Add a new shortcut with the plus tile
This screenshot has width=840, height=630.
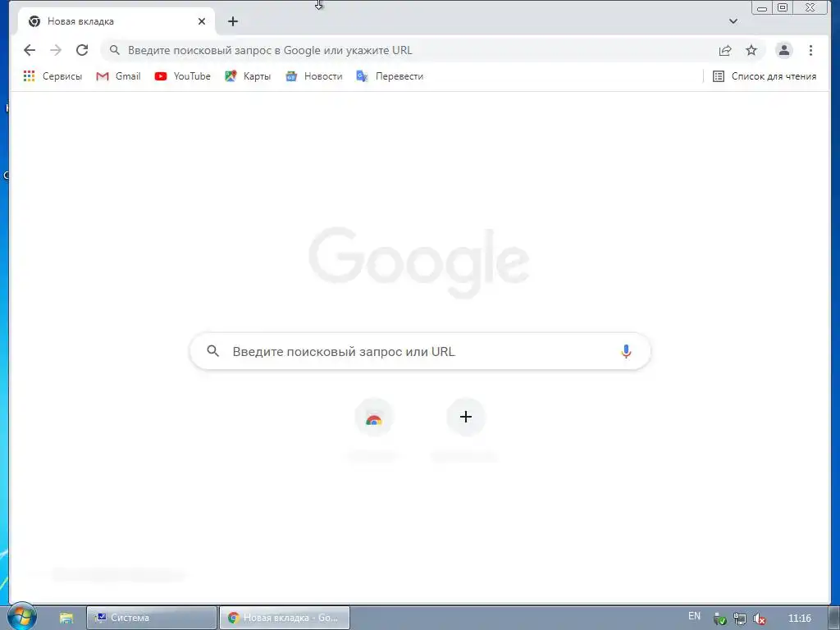[x=466, y=418]
